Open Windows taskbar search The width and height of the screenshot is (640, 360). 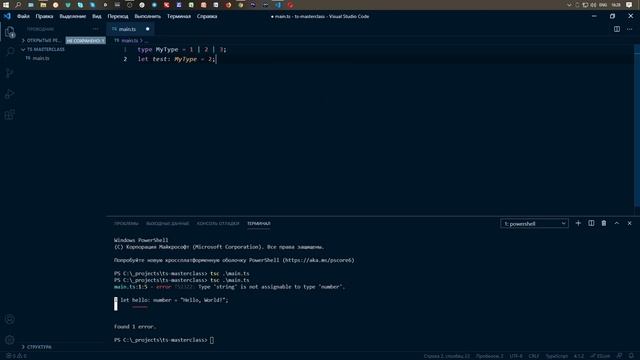18,5
